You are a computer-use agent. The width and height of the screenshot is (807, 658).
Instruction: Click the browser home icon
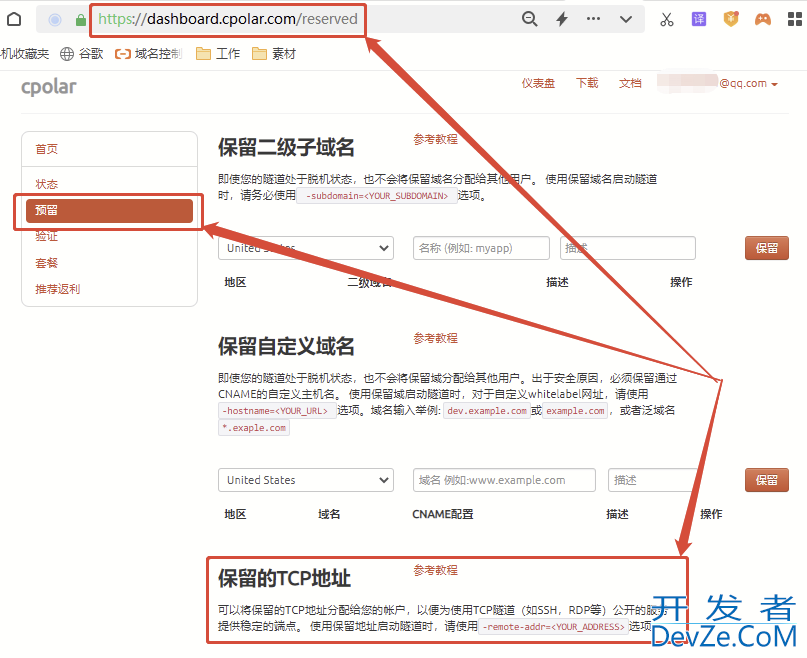(14, 20)
